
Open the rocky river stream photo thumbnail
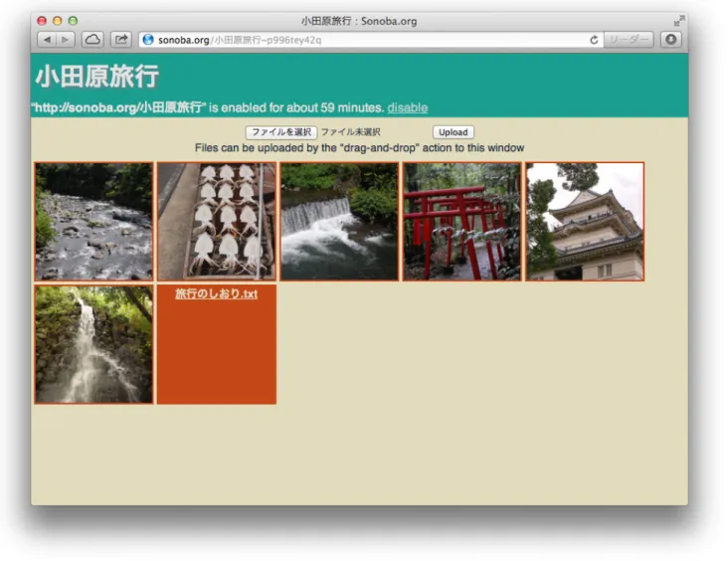coord(93,222)
